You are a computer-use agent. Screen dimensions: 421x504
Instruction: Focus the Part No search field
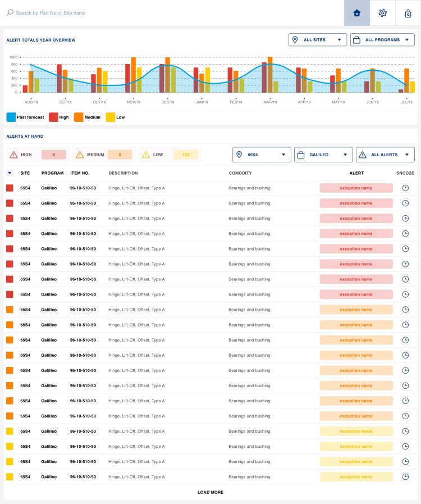tap(112, 13)
